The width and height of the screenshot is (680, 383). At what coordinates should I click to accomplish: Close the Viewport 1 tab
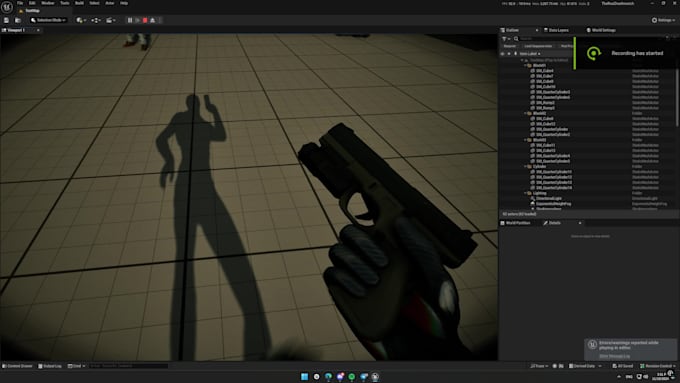pos(38,30)
